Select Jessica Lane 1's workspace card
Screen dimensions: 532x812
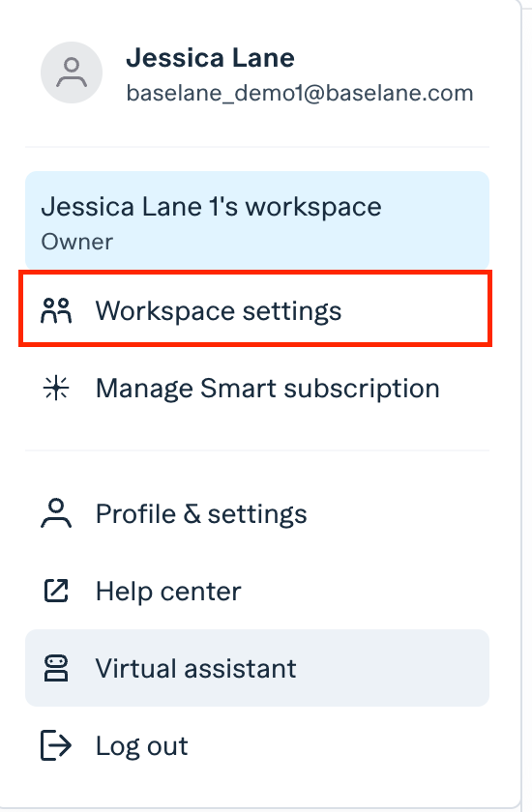click(x=257, y=220)
